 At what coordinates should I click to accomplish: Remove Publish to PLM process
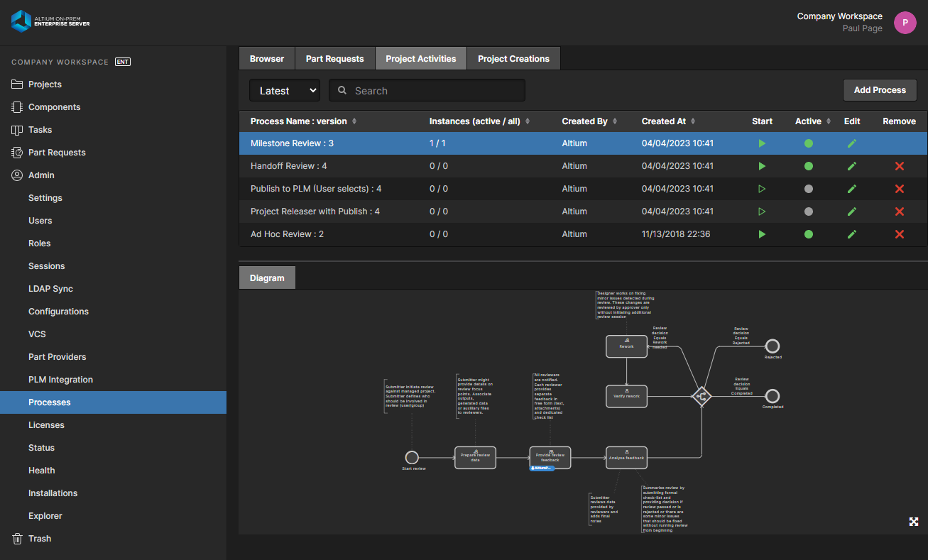tap(899, 189)
